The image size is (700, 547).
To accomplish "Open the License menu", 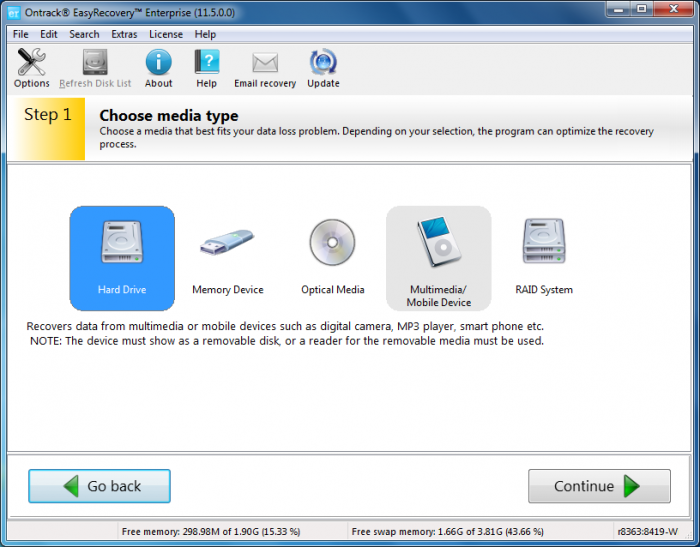I will coord(166,34).
